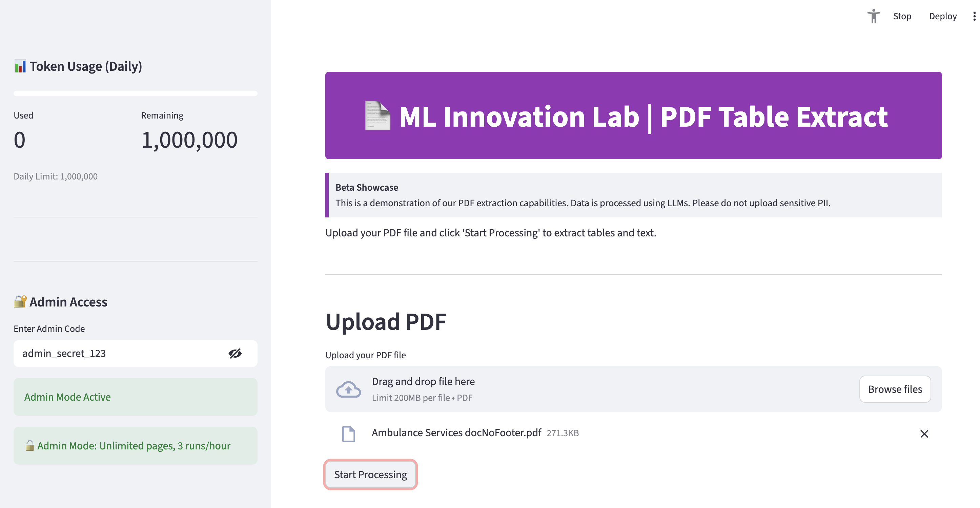This screenshot has height=508, width=980.
Task: Click the Drag and drop file here area
Action: (x=571, y=389)
